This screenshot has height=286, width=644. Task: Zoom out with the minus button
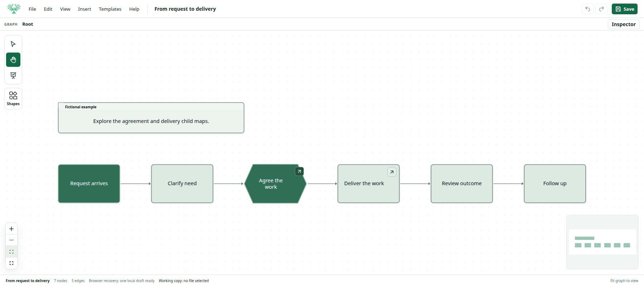point(11,240)
